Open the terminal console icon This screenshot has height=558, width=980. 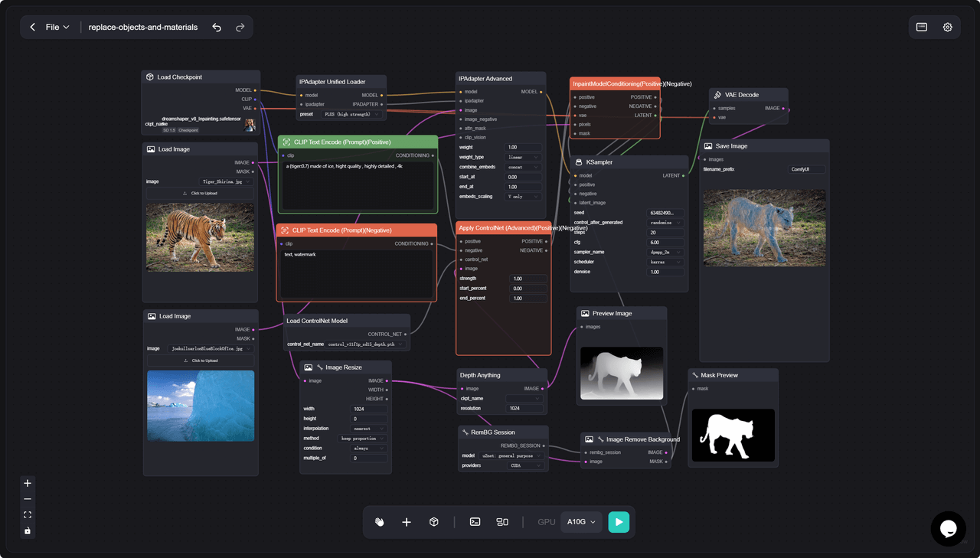tap(475, 522)
